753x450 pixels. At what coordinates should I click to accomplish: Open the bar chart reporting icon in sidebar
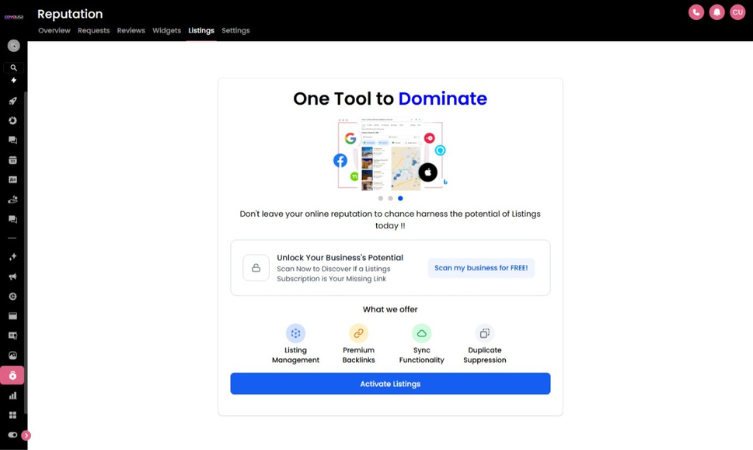click(13, 396)
